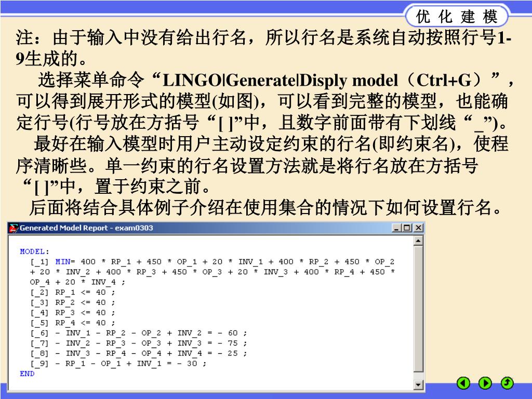Select row '[_4] RP_3 <= 40'
The image size is (532, 399).
point(73,313)
